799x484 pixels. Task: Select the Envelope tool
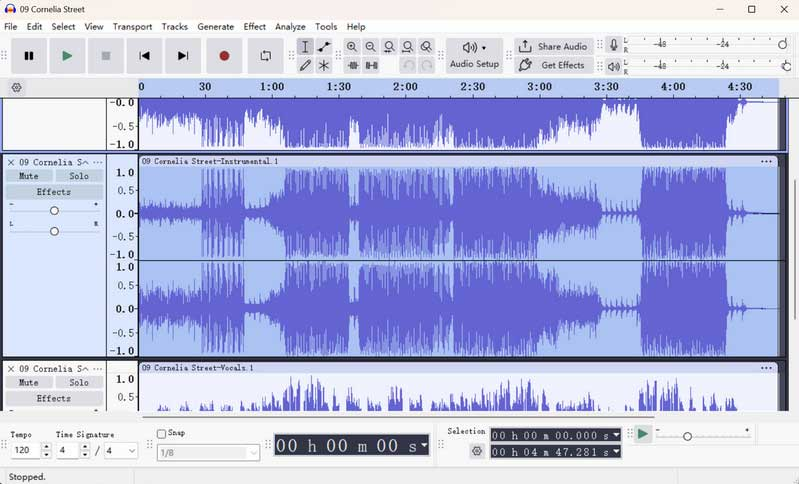pyautogui.click(x=324, y=47)
